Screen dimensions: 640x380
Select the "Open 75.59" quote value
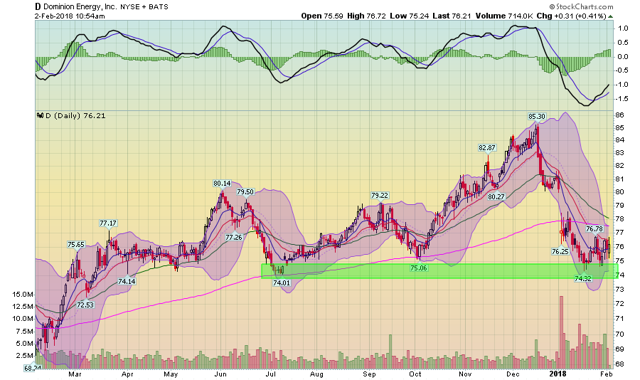[322, 16]
